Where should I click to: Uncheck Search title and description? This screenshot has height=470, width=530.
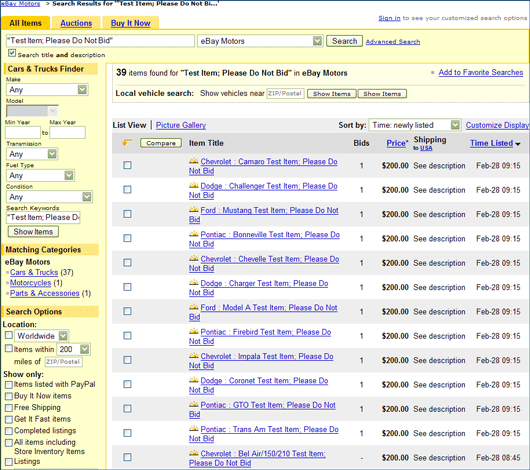coord(12,53)
